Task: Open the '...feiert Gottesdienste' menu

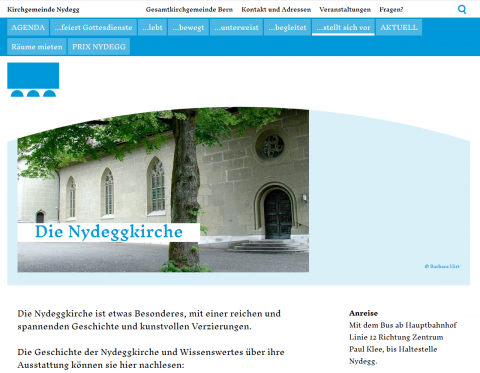Action: point(93,27)
